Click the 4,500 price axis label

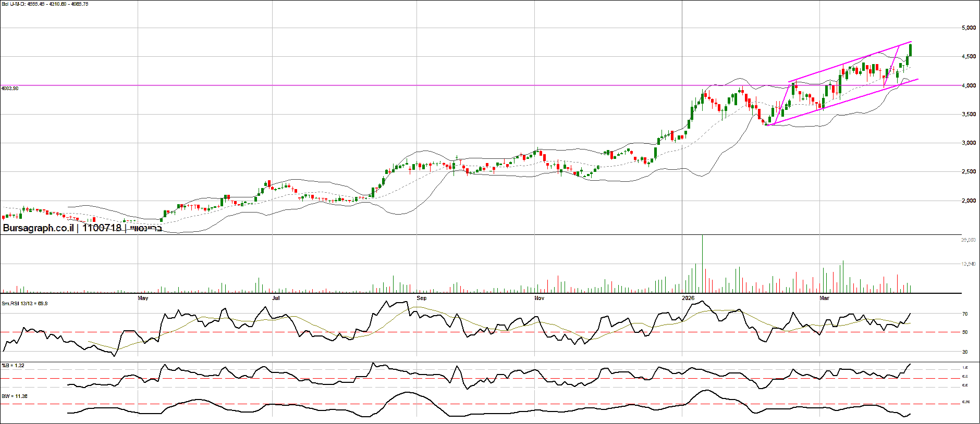coord(969,56)
